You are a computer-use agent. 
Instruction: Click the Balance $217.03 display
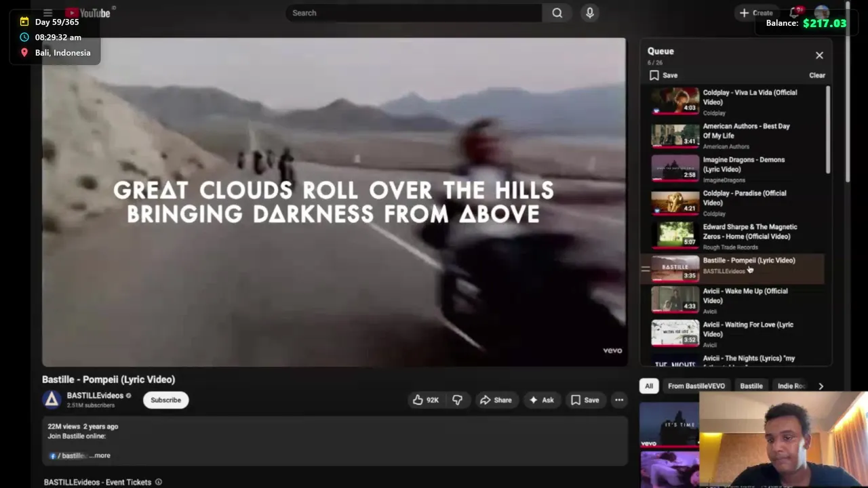pos(806,23)
